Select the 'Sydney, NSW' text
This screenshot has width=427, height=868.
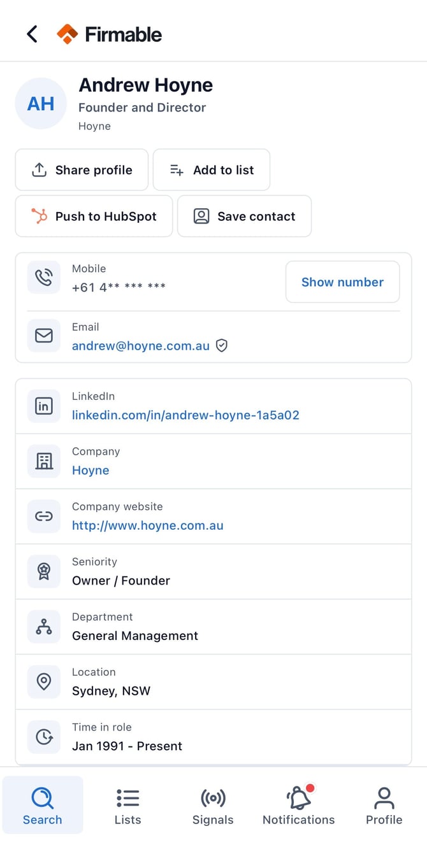coord(112,692)
